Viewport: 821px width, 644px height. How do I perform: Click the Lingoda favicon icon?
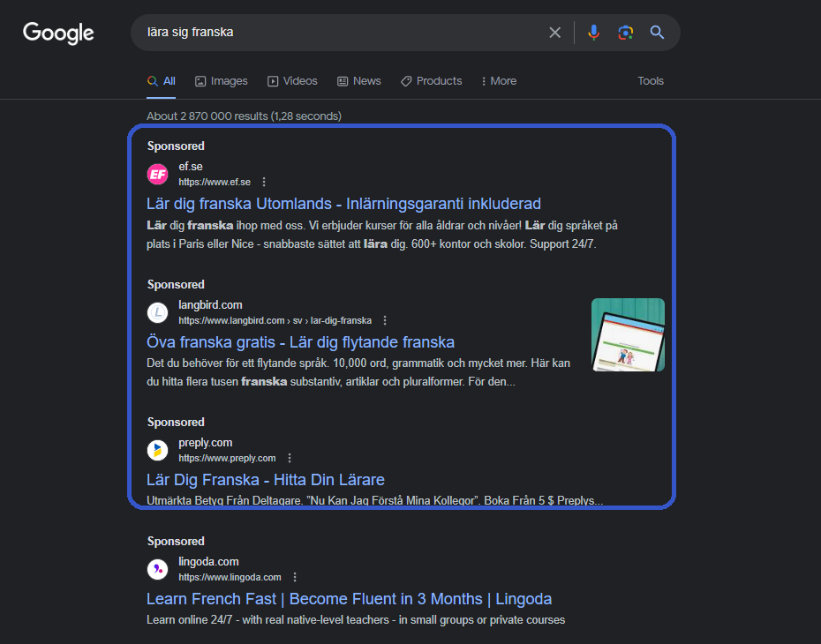click(x=157, y=570)
